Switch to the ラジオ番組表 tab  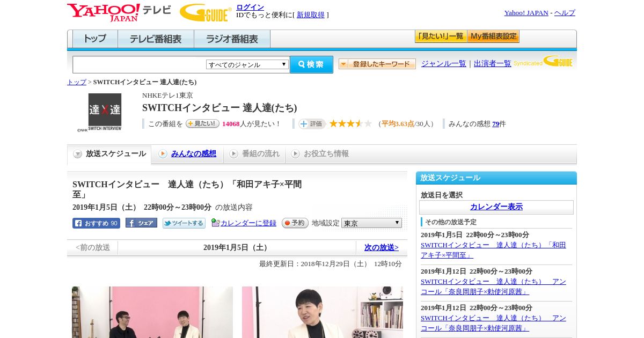[232, 39]
